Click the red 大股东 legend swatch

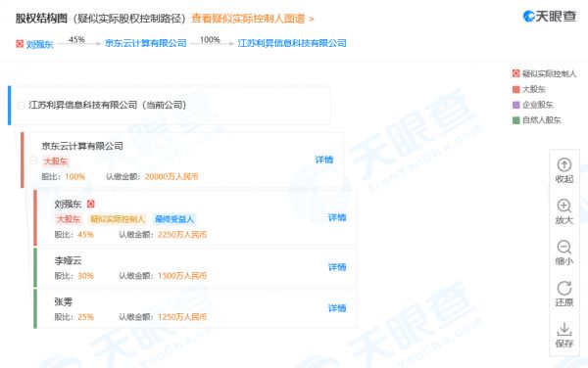pyautogui.click(x=516, y=89)
